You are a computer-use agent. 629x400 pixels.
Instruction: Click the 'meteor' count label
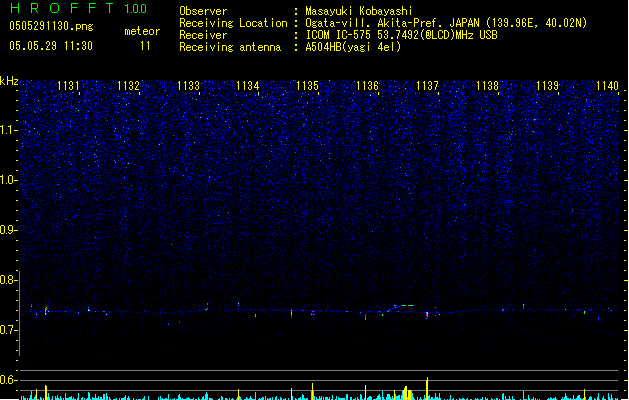pyautogui.click(x=142, y=31)
